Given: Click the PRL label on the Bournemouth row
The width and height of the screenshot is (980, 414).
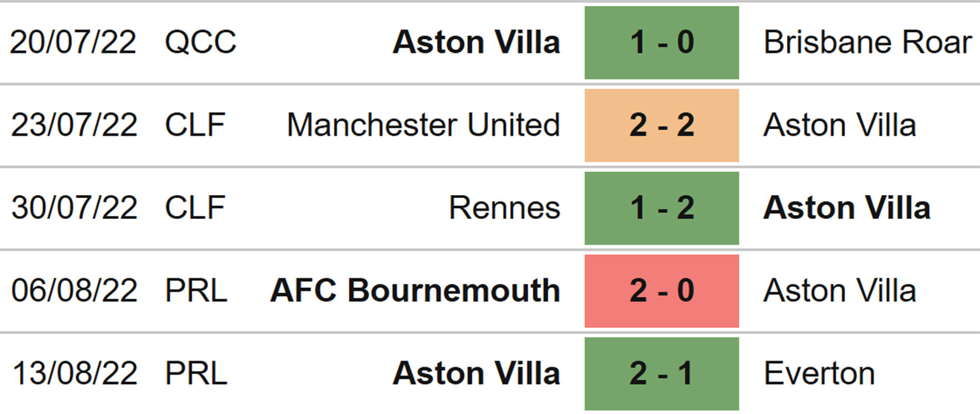Looking at the screenshot, I should click(196, 291).
